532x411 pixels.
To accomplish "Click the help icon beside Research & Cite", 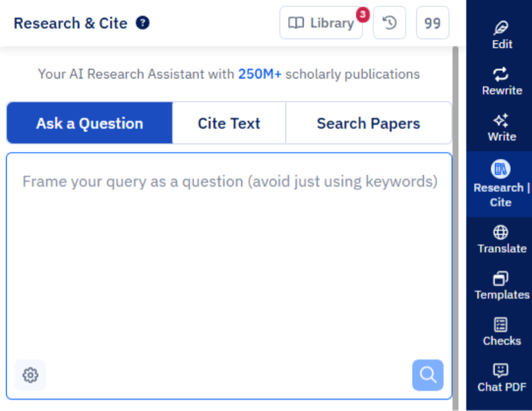I will (x=143, y=23).
